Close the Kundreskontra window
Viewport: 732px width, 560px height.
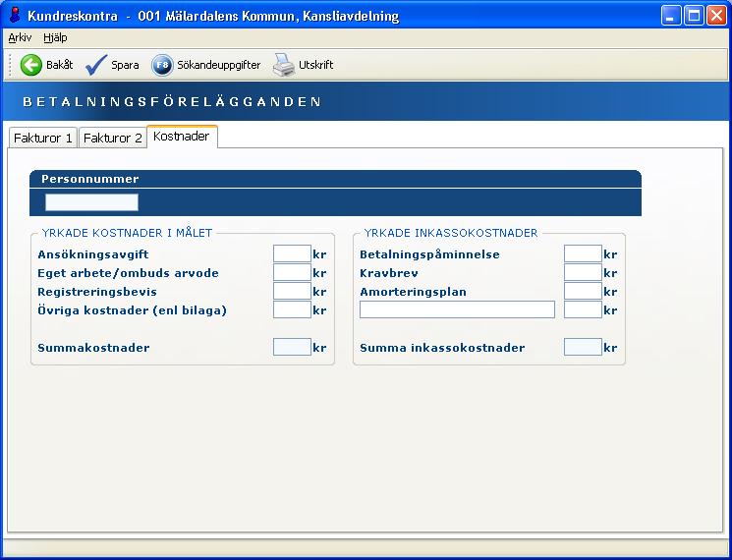coord(716,16)
